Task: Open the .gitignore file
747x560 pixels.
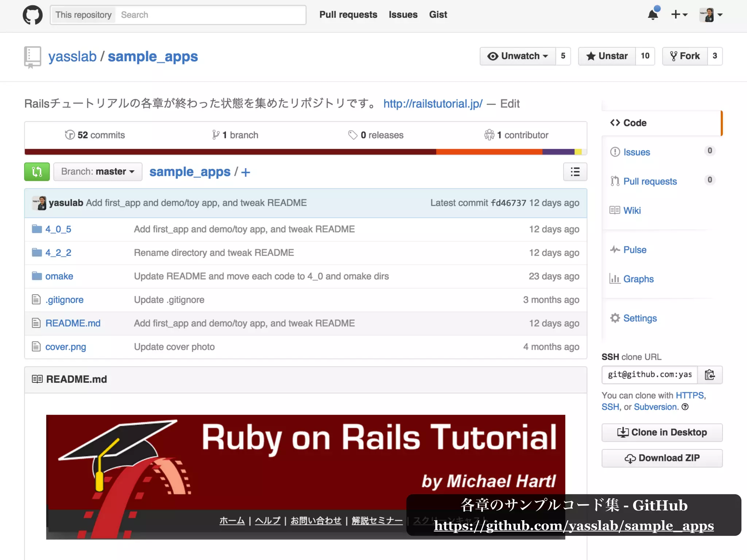Action: (64, 300)
